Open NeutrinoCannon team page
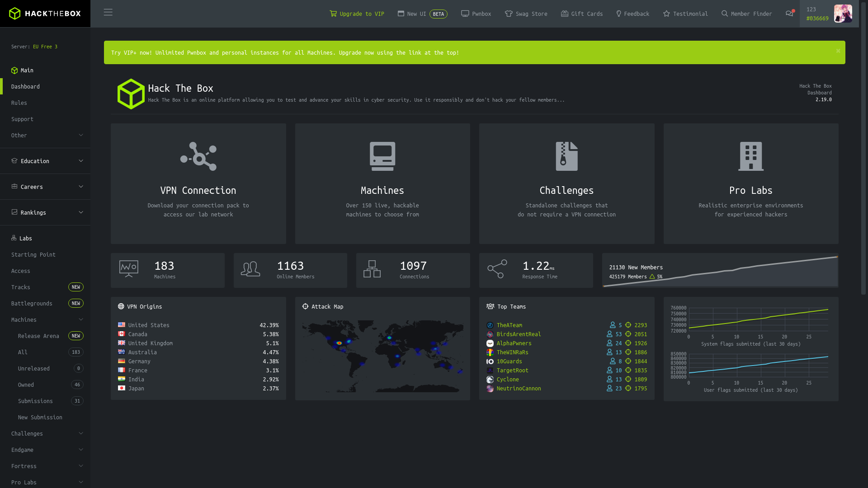Viewport: 868px width, 488px height. pos(519,388)
